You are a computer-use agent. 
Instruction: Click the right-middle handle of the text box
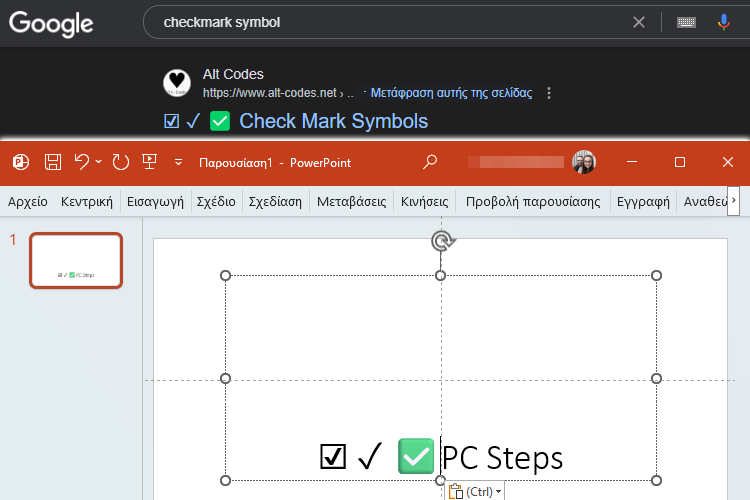(656, 378)
